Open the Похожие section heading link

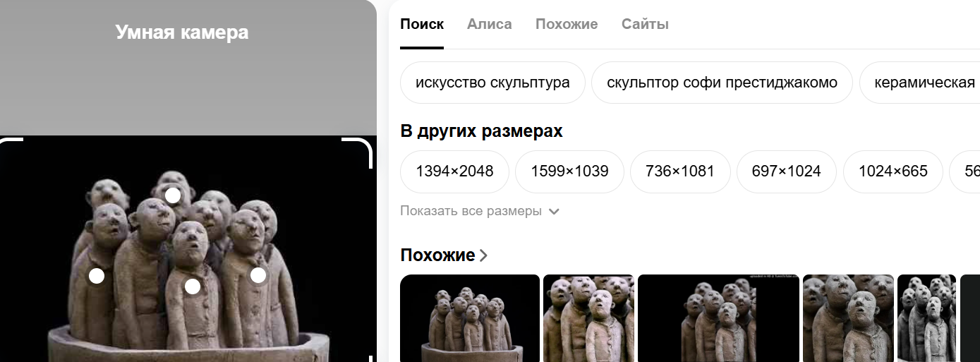(444, 255)
